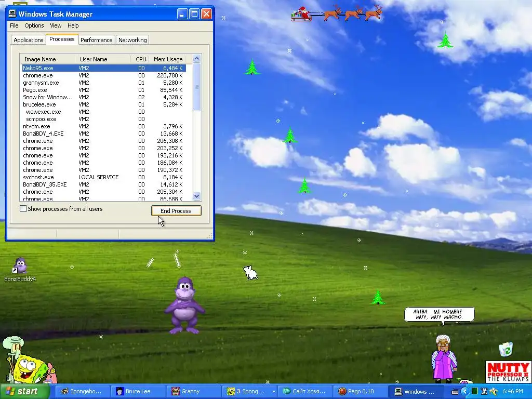Sort by Image Name column header

coord(47,59)
